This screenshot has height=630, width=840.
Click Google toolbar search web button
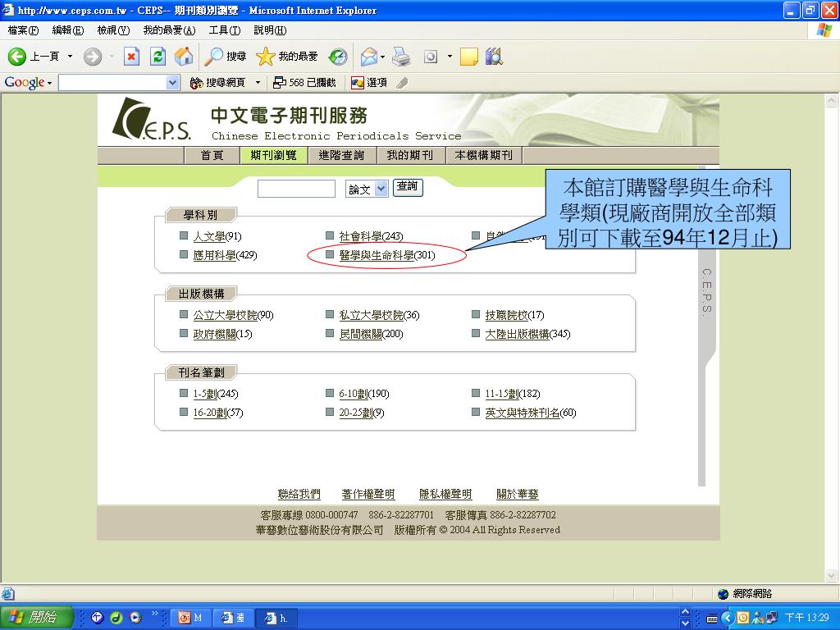(x=218, y=83)
